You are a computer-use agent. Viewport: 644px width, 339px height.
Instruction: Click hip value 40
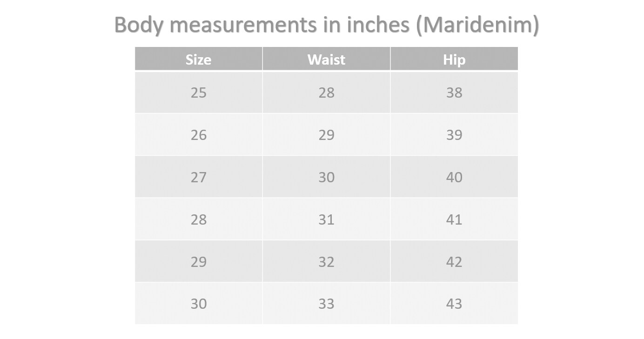coord(454,177)
